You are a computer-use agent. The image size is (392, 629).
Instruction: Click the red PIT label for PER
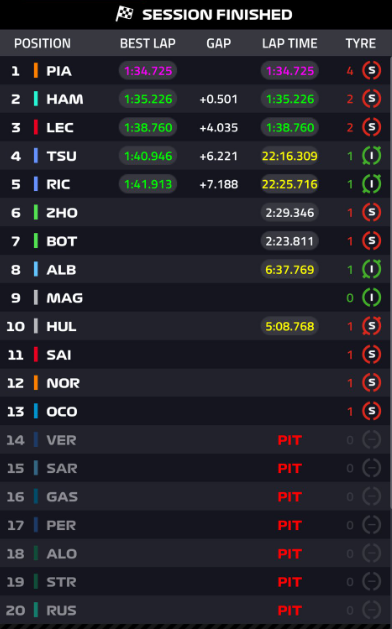[290, 525]
